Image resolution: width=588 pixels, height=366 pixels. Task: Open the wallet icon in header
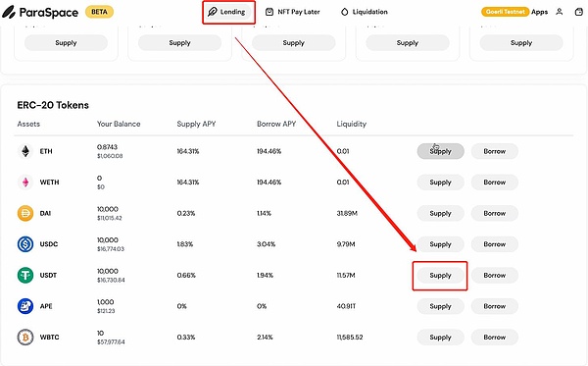pos(579,12)
